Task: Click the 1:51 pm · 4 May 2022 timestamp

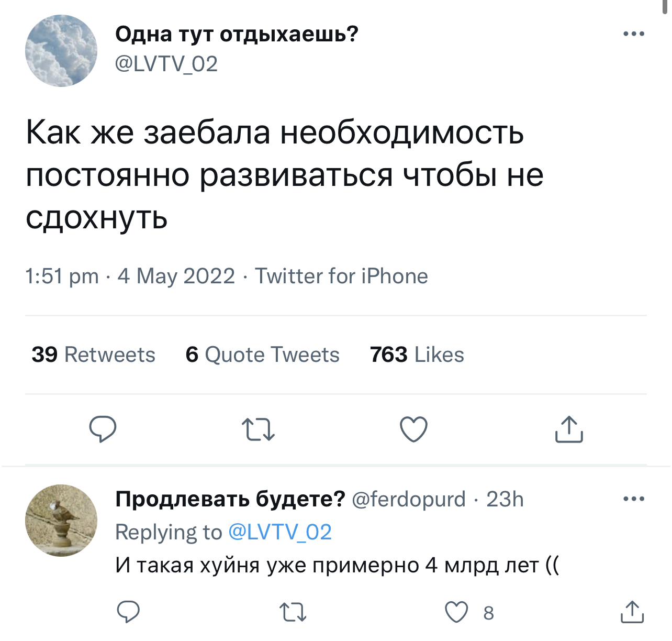Action: point(130,276)
